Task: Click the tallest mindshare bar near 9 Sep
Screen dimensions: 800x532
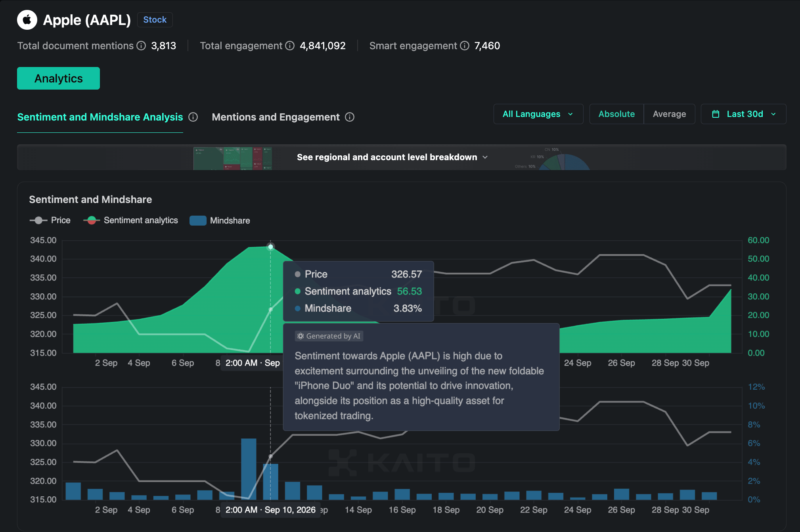Action: (249, 469)
